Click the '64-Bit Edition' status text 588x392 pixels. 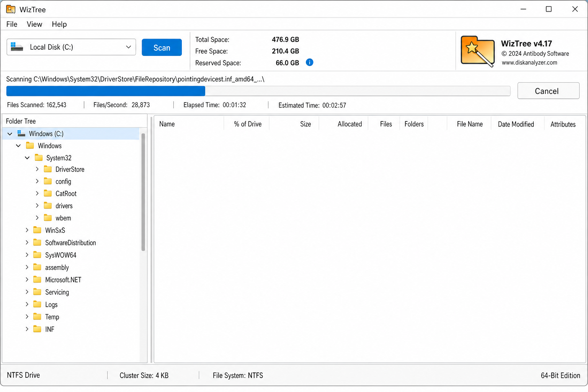coord(560,376)
